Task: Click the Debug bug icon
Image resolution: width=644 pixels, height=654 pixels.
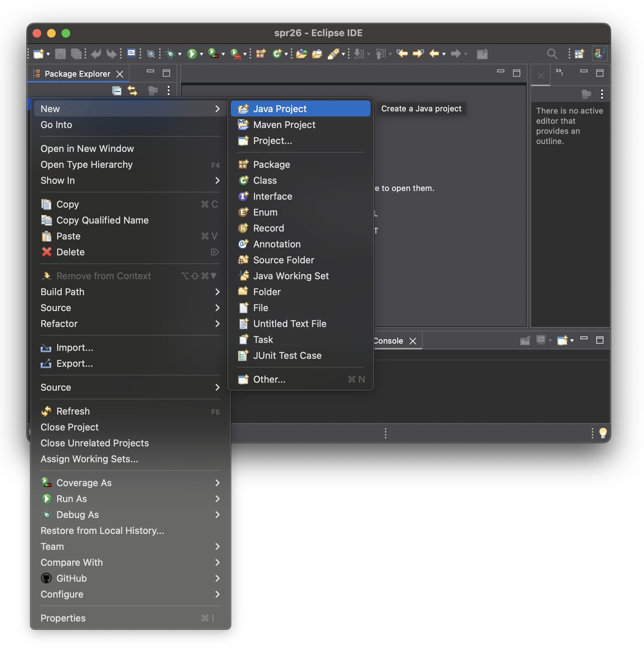Action: click(x=170, y=54)
